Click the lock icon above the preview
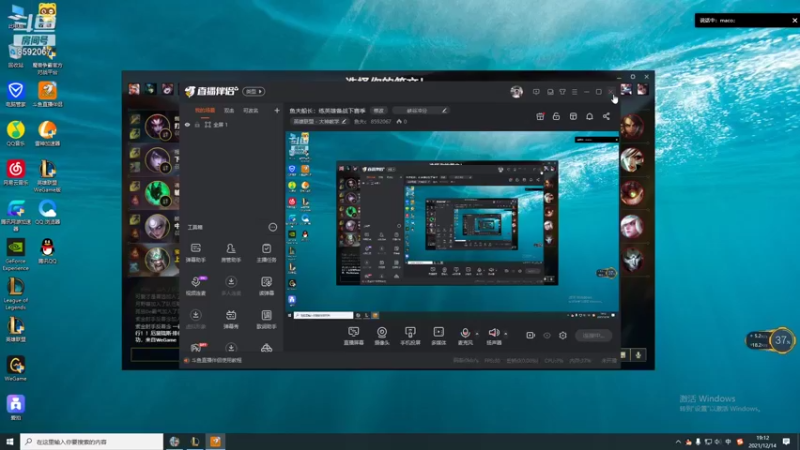Viewport: 800px width, 450px height. (x=556, y=116)
